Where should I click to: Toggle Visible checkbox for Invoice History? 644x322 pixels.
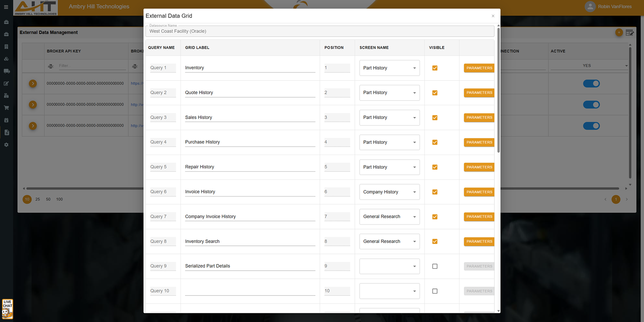point(435,192)
